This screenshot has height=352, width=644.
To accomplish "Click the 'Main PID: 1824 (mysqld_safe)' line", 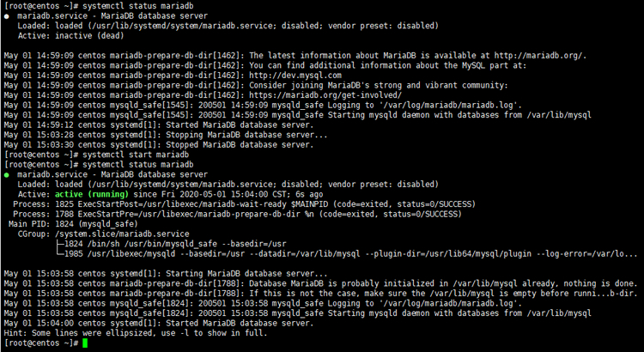I will pyautogui.click(x=73, y=224).
